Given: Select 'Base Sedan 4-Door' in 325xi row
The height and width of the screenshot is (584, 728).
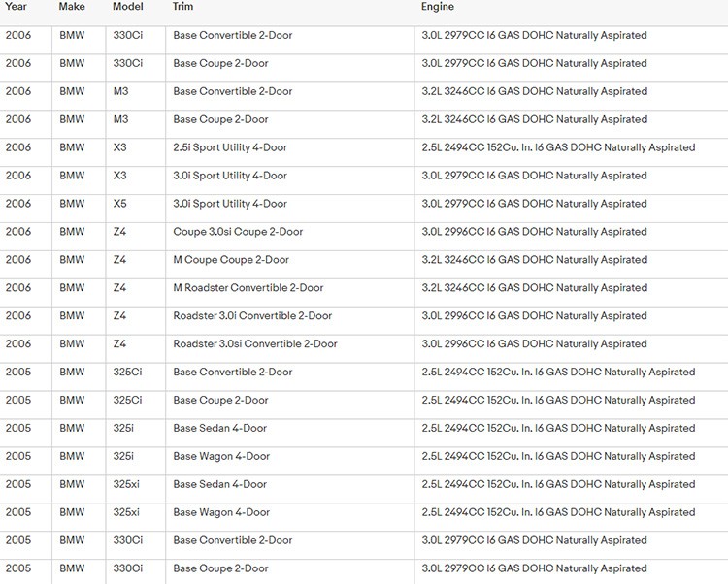Looking at the screenshot, I should [219, 484].
